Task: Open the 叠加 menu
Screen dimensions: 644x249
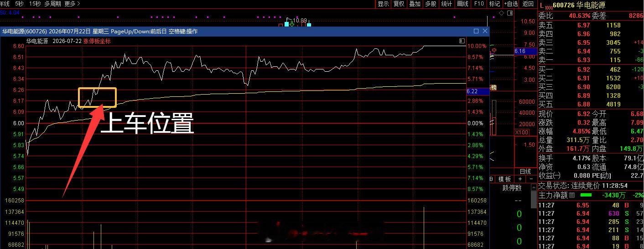Action: click(x=415, y=4)
